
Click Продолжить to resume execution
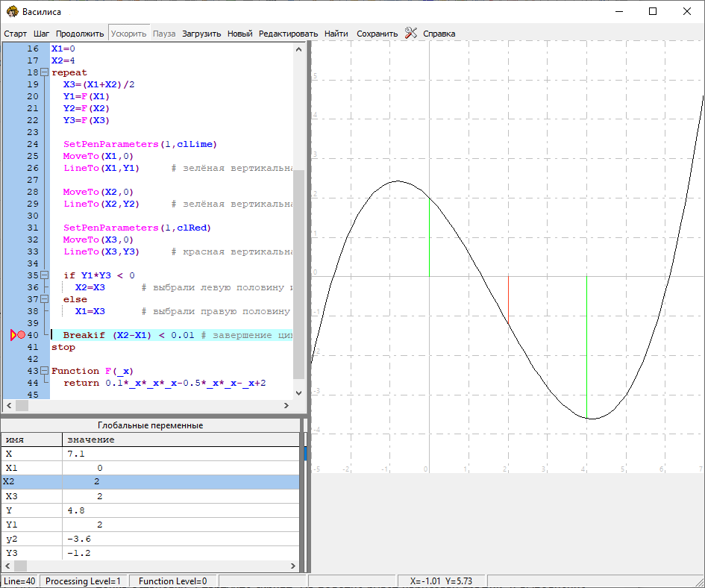tap(80, 34)
